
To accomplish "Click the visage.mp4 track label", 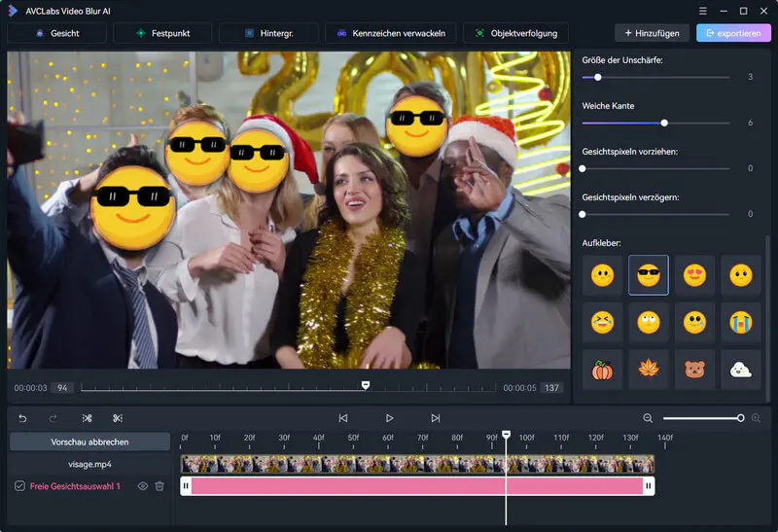I will pos(89,465).
